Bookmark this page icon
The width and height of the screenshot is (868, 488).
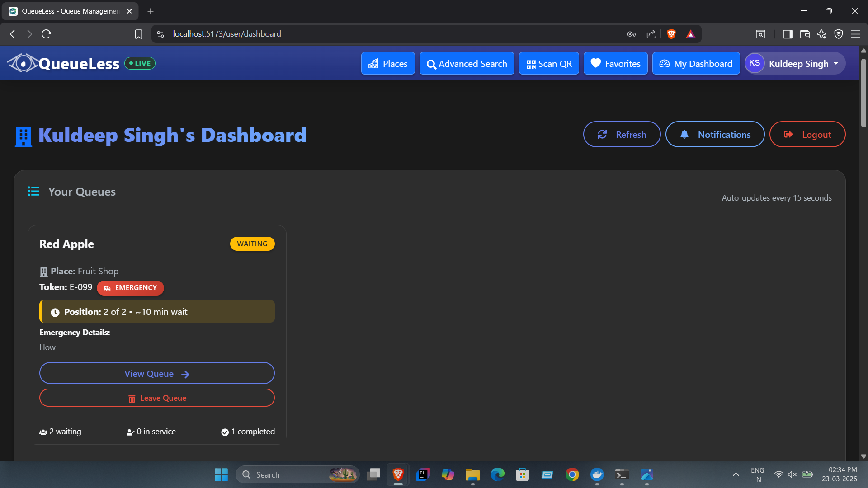[138, 34]
